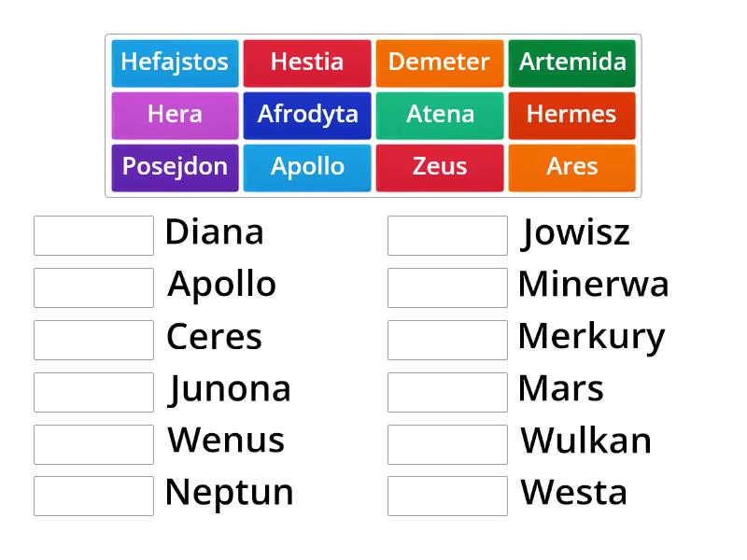Pick the red Hestia tile
Image resolution: width=747 pixels, height=560 pixels.
(307, 63)
